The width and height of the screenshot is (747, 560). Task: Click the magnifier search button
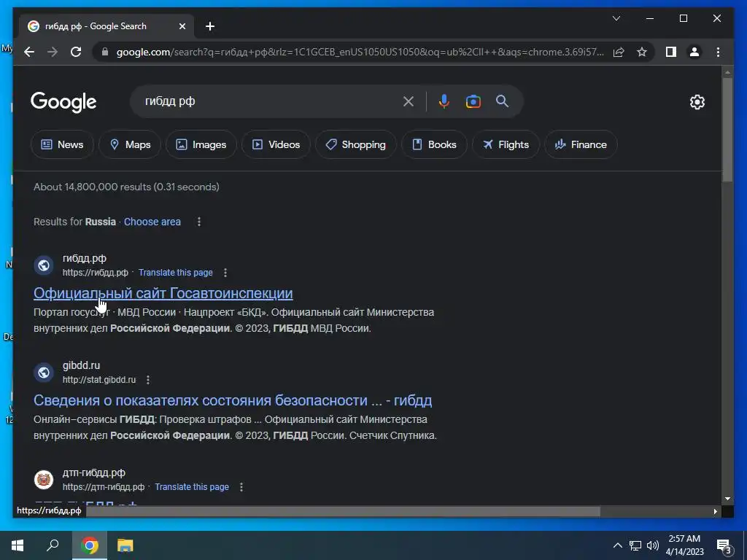tap(502, 101)
